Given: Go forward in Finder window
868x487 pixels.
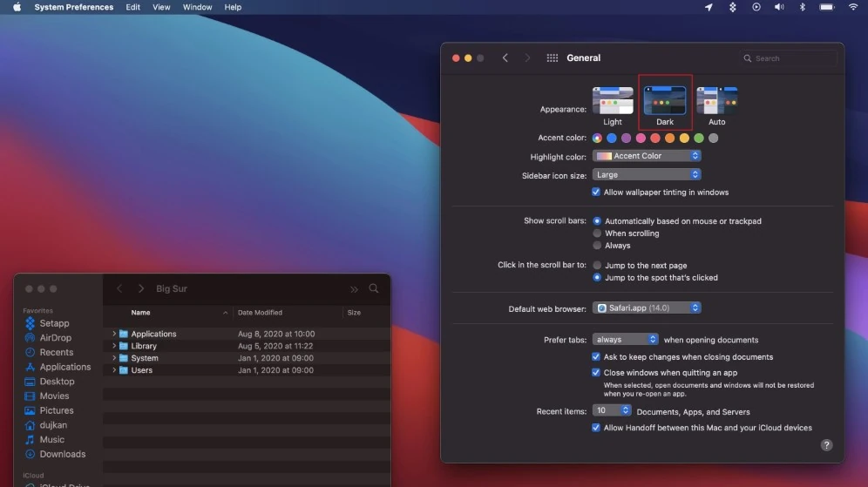Looking at the screenshot, I should (x=140, y=288).
